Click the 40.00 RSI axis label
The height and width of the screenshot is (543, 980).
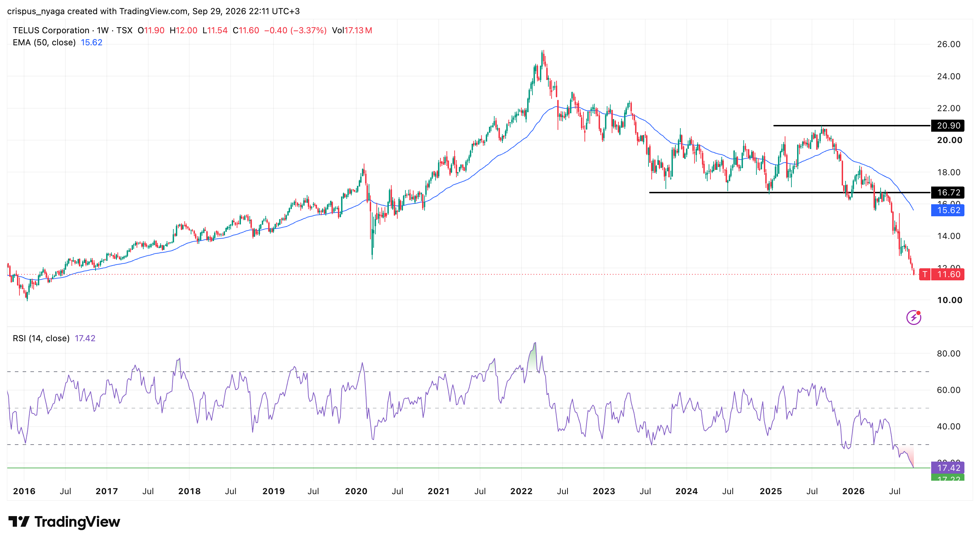[x=949, y=427]
